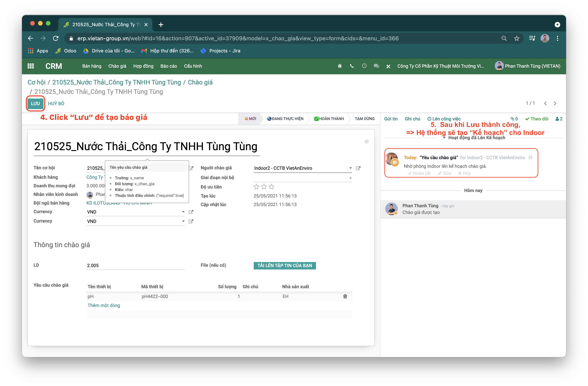588x386 pixels.
Task: Open the Báo cáo menu
Action: pos(169,66)
